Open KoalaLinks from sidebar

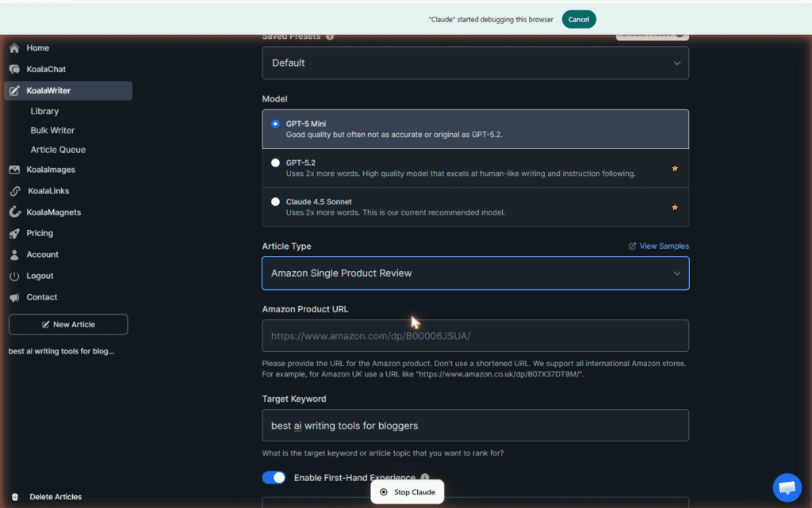coord(48,191)
